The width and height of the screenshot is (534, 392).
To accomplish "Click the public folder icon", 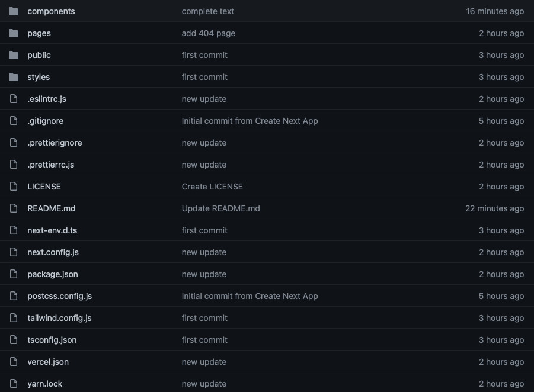I will tap(14, 54).
